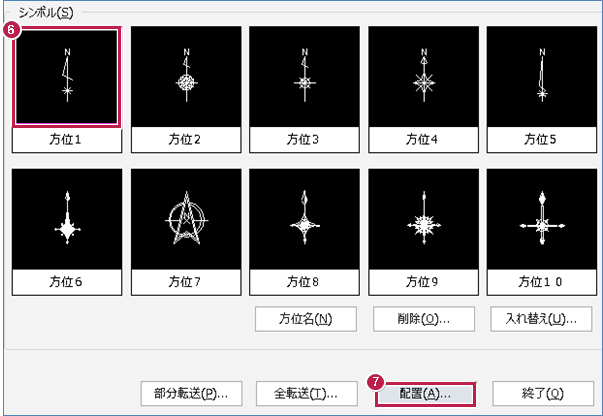Select the 方位2 compass symbol thumbnail
Image resolution: width=603 pixels, height=416 pixels.
tap(186, 77)
